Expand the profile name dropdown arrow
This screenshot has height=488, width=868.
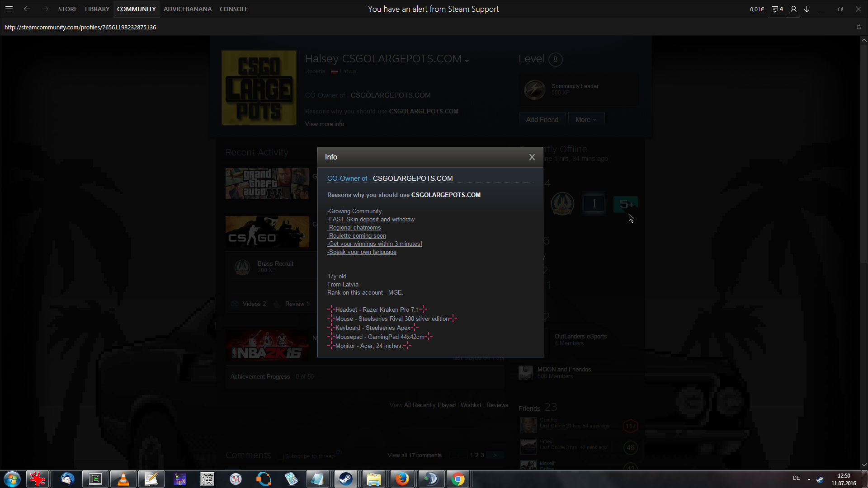point(467,61)
